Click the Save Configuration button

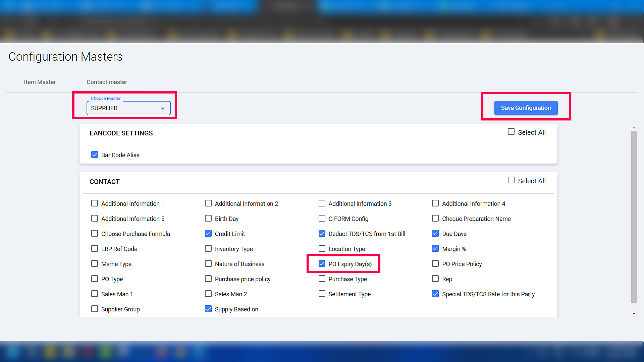click(526, 108)
